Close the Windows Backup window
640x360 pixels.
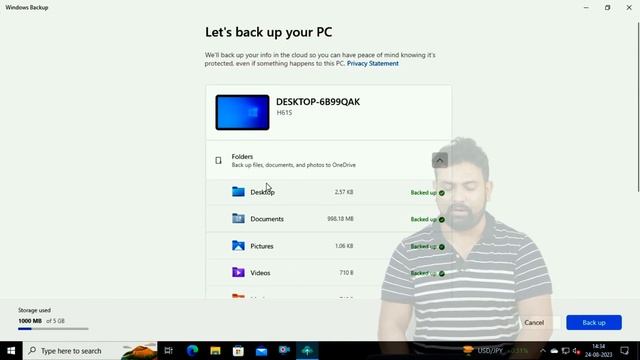pos(629,7)
